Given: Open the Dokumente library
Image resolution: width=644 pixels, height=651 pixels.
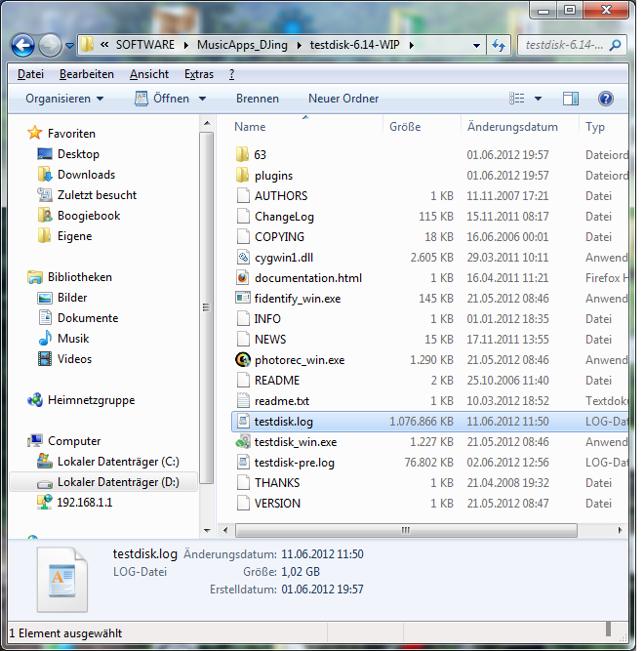Looking at the screenshot, I should 88,318.
